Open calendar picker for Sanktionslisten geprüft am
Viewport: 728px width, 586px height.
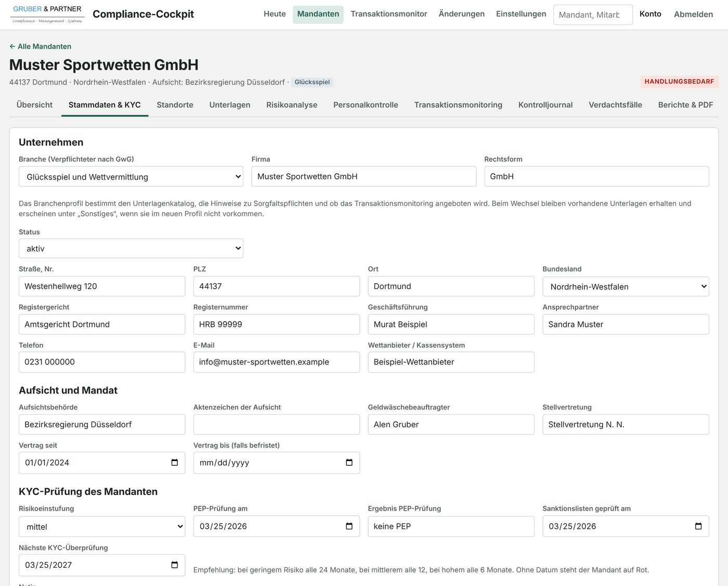(698, 526)
